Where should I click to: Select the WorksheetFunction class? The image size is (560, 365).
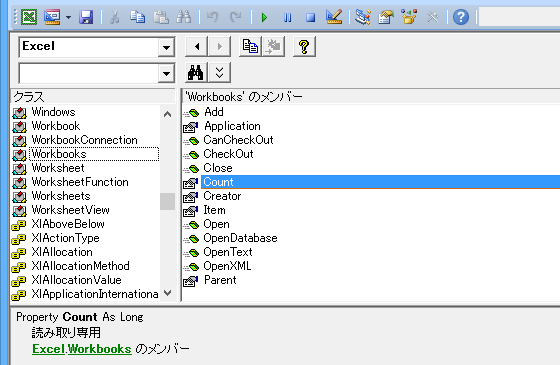[x=80, y=182]
